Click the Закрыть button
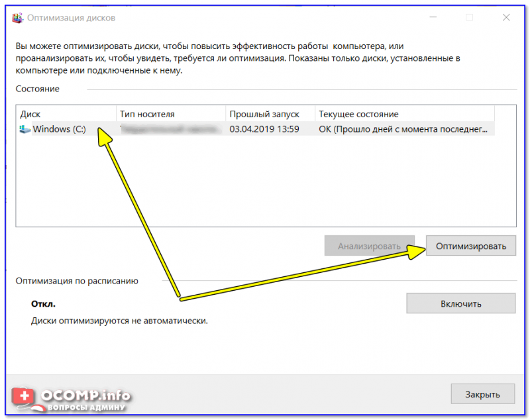530x420 pixels. pos(483,394)
